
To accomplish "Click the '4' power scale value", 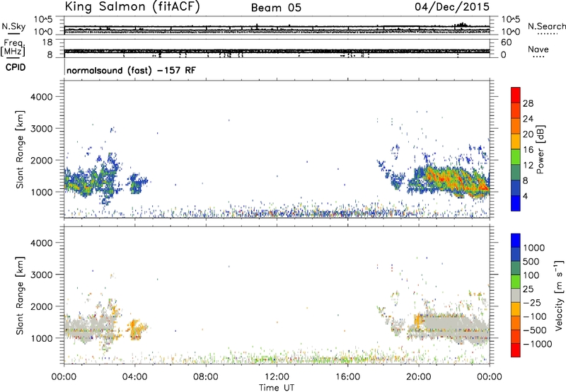I will [526, 196].
